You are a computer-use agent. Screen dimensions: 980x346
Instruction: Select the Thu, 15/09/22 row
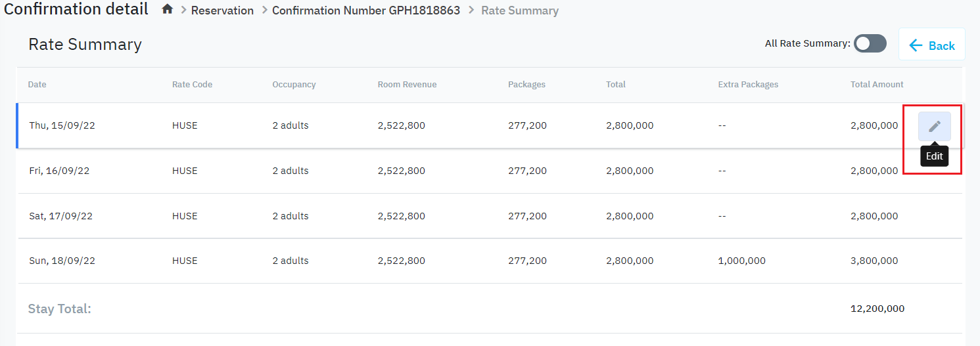[x=62, y=125]
